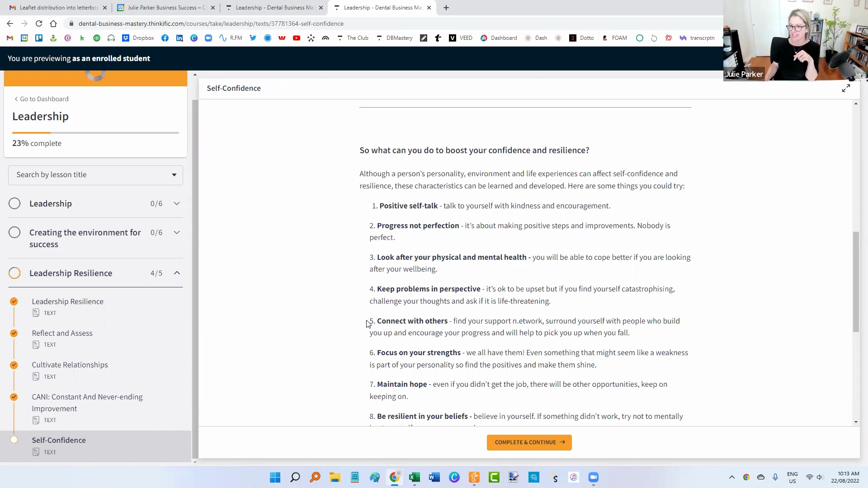Expand the Leadership chapter chevron
The image size is (868, 488).
[x=177, y=203]
